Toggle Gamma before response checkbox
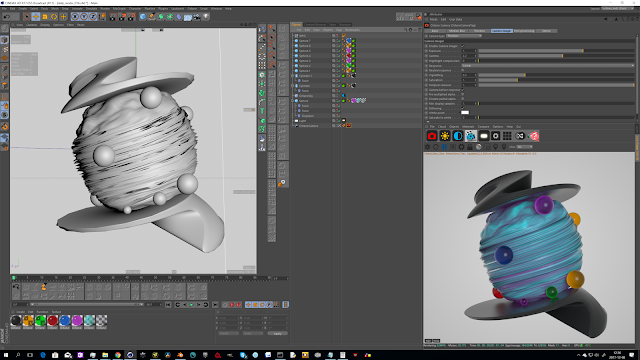 pos(462,90)
